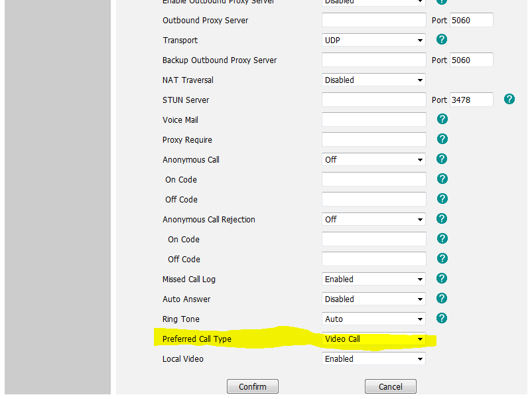Screen dimensions: 532x399
Task: Open help for Anonymous Call Rejection
Action: 442,219
